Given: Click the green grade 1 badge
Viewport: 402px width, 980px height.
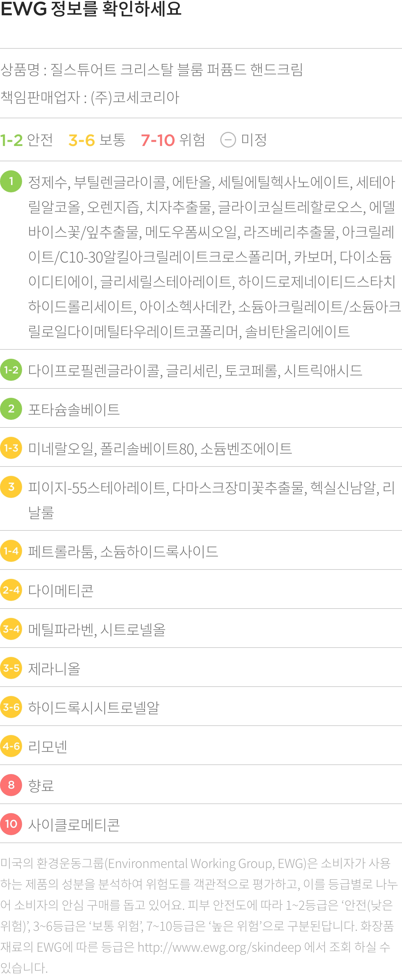Looking at the screenshot, I should pos(11,181).
